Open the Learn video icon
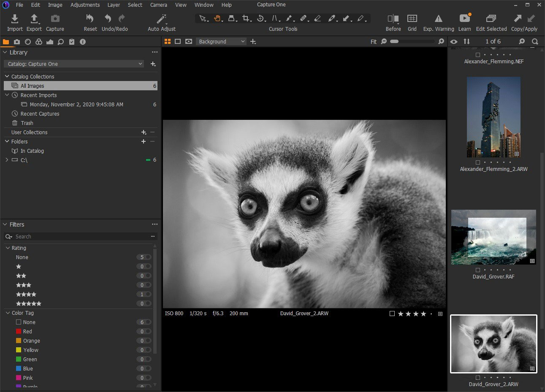The width and height of the screenshot is (545, 392). pyautogui.click(x=464, y=19)
